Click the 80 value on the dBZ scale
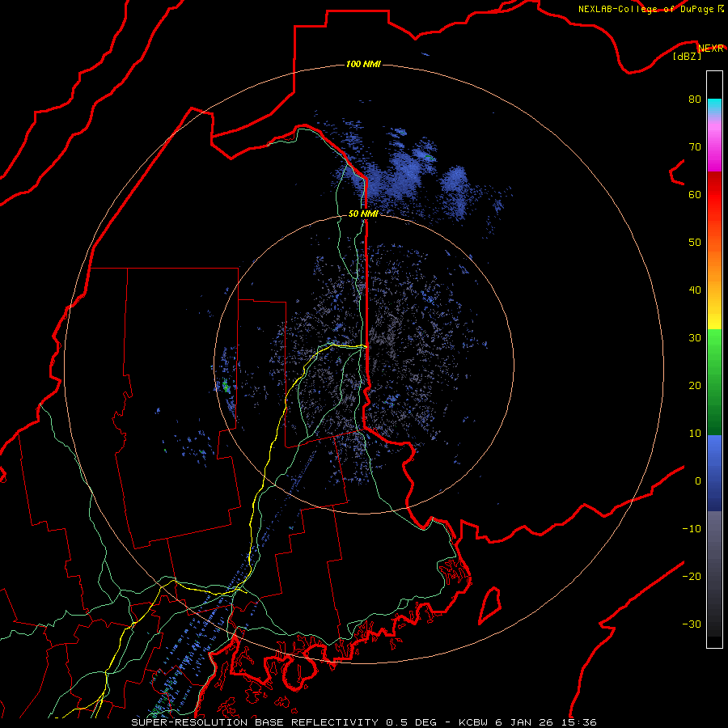Image resolution: width=728 pixels, height=728 pixels. point(695,99)
